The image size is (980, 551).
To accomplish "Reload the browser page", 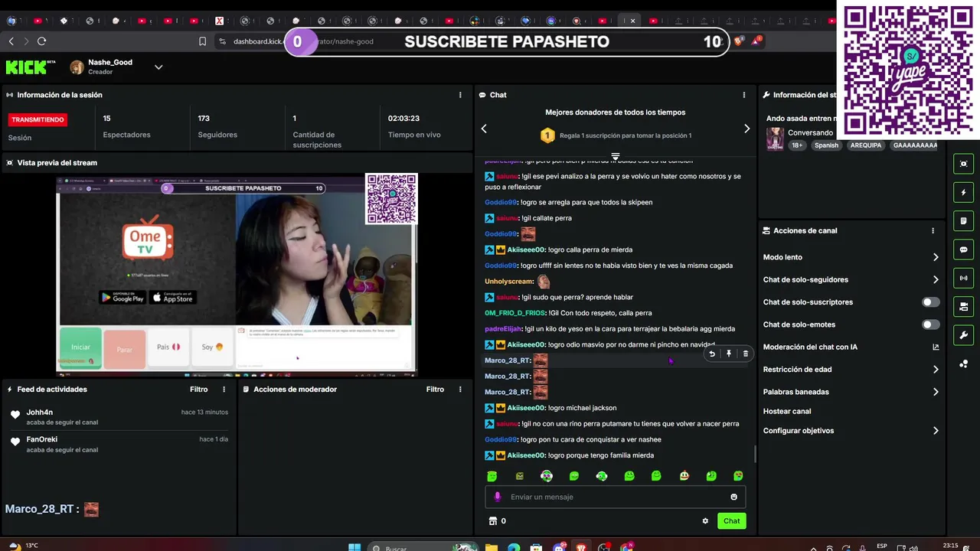I will tap(41, 41).
